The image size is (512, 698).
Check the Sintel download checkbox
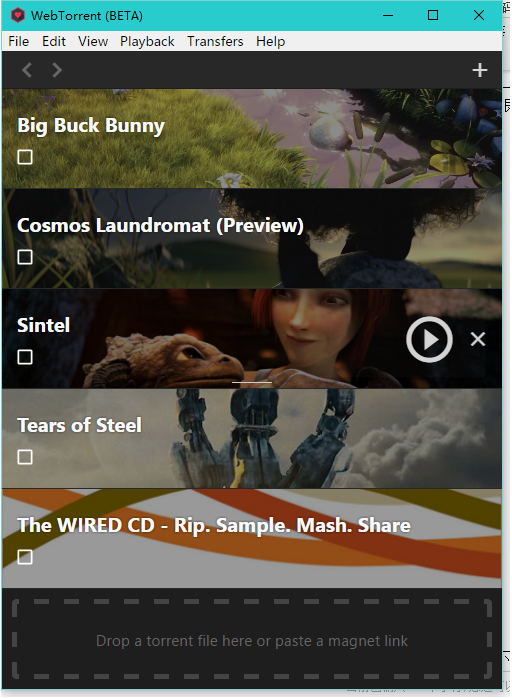25,357
